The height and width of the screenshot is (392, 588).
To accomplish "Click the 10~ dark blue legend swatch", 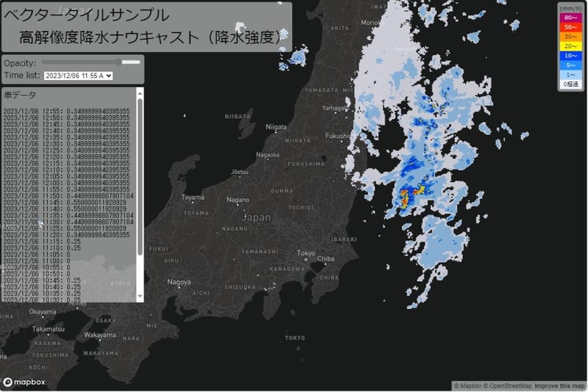I will [x=570, y=55].
